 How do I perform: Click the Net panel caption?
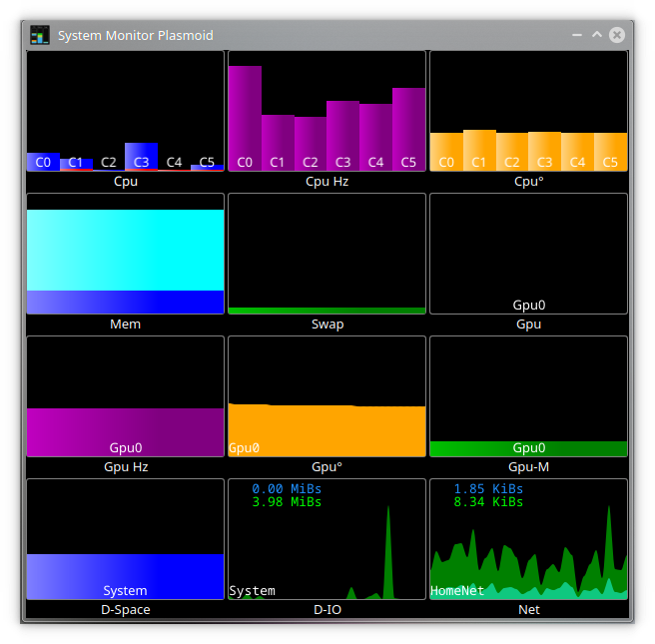[x=529, y=610]
